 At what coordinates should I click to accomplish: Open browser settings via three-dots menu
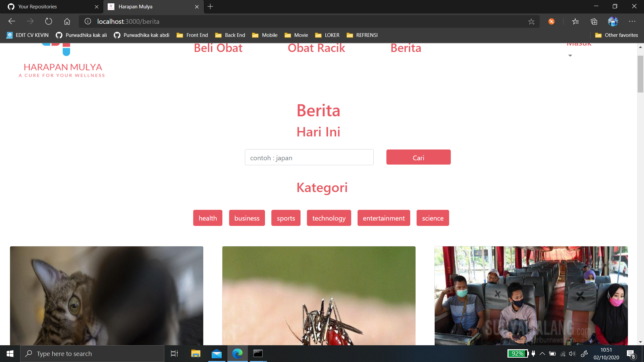pyautogui.click(x=632, y=21)
